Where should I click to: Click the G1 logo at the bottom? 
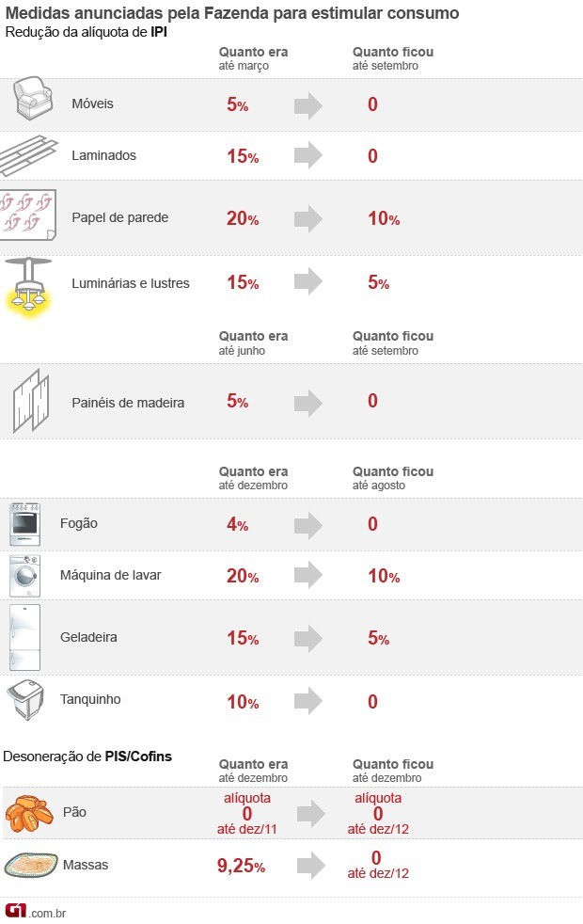click(16, 910)
